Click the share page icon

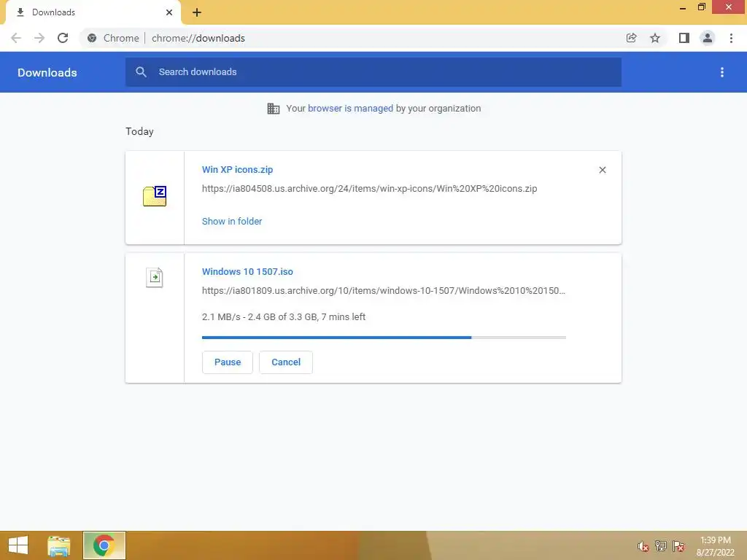tap(631, 38)
